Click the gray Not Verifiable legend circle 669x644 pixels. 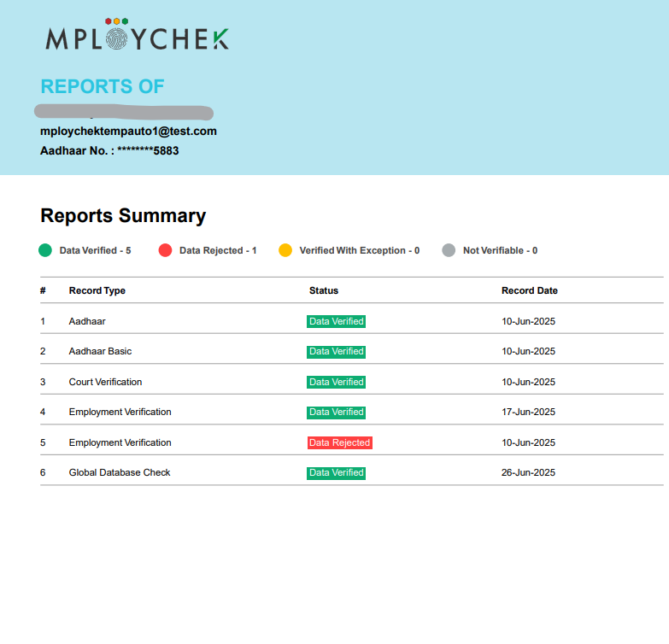point(449,250)
